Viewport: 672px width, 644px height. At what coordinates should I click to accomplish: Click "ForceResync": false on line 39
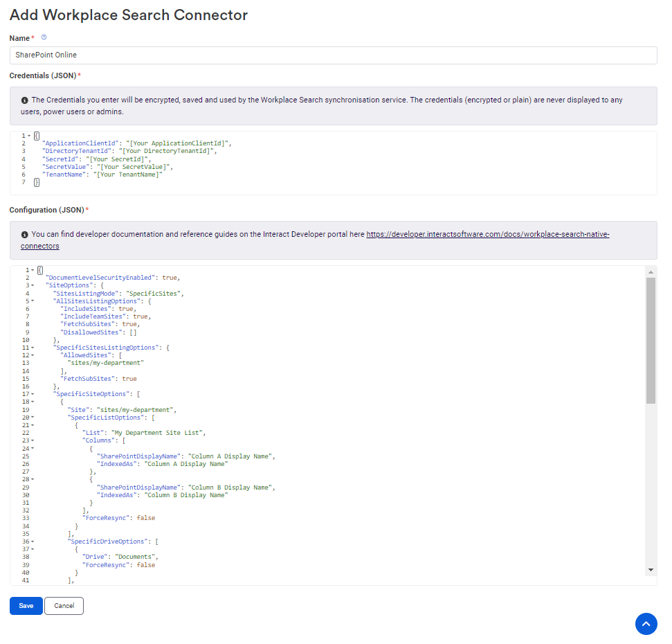(119, 566)
